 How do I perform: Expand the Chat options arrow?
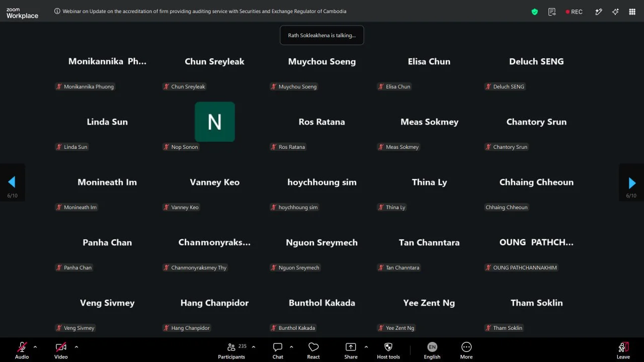tap(291, 347)
